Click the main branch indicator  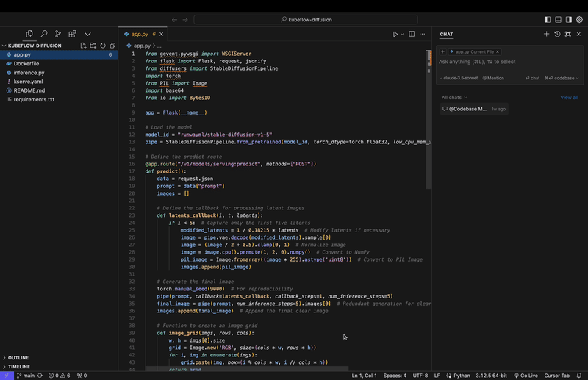click(x=26, y=376)
